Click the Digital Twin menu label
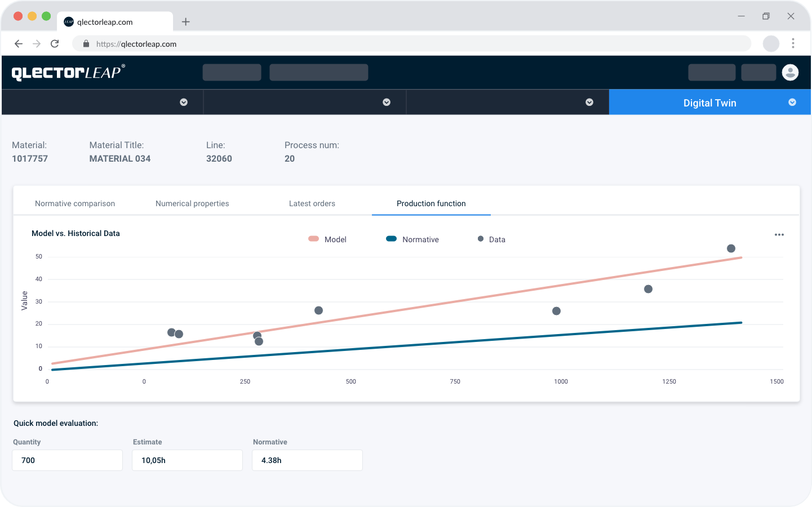Image resolution: width=812 pixels, height=507 pixels. coord(710,103)
